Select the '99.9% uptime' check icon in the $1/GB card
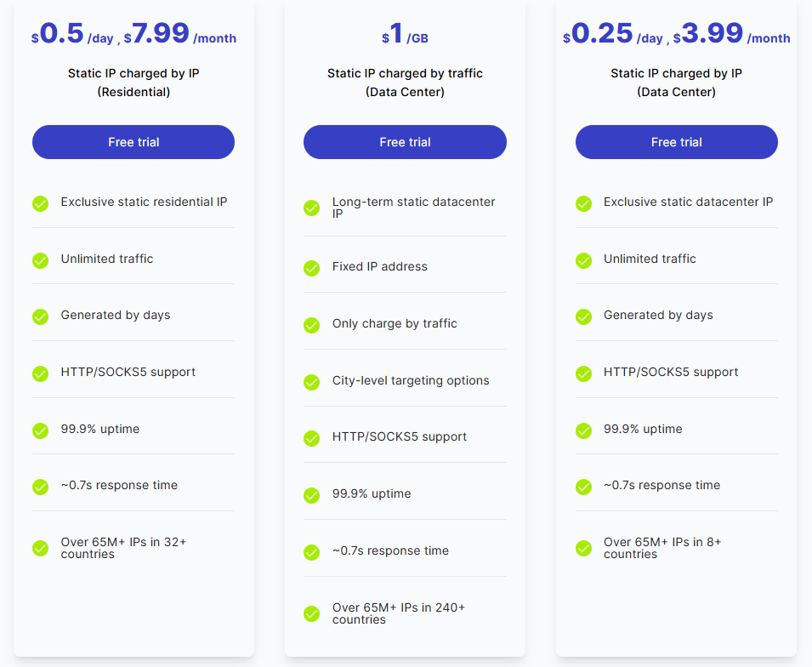 [x=312, y=495]
